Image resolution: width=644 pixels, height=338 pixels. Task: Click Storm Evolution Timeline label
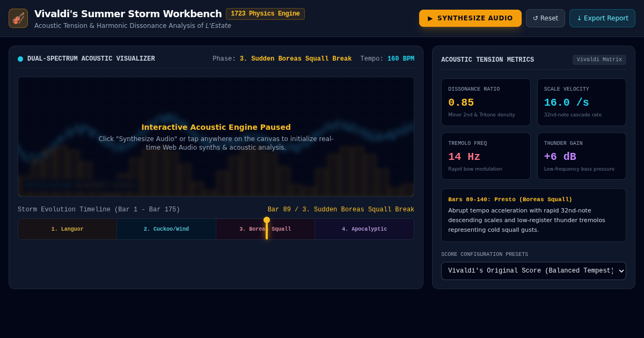pos(99,210)
